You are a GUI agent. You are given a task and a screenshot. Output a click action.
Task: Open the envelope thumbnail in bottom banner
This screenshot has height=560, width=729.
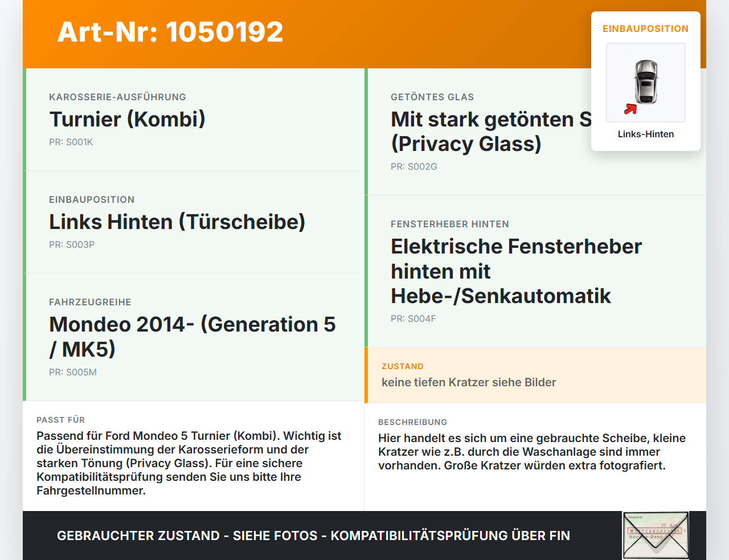(656, 536)
